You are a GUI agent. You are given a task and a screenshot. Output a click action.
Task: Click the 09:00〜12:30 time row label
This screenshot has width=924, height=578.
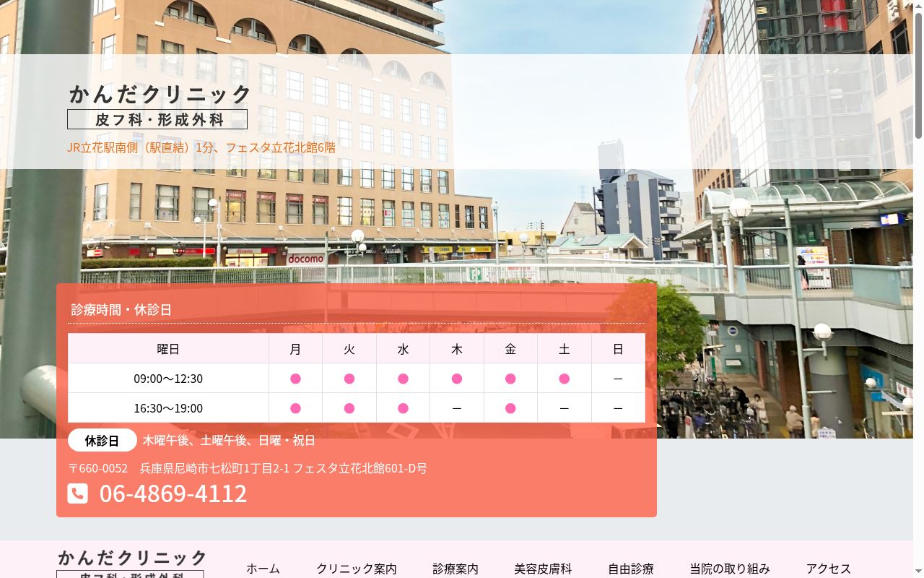pyautogui.click(x=168, y=379)
